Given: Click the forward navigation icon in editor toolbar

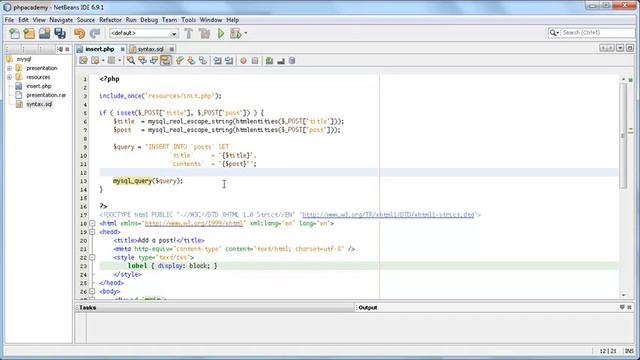Looking at the screenshot, I should (111, 61).
